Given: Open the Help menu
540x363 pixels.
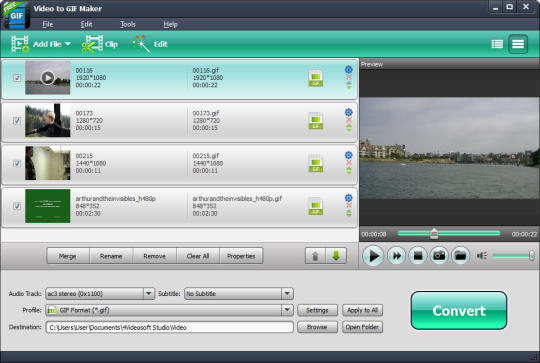Looking at the screenshot, I should (170, 24).
